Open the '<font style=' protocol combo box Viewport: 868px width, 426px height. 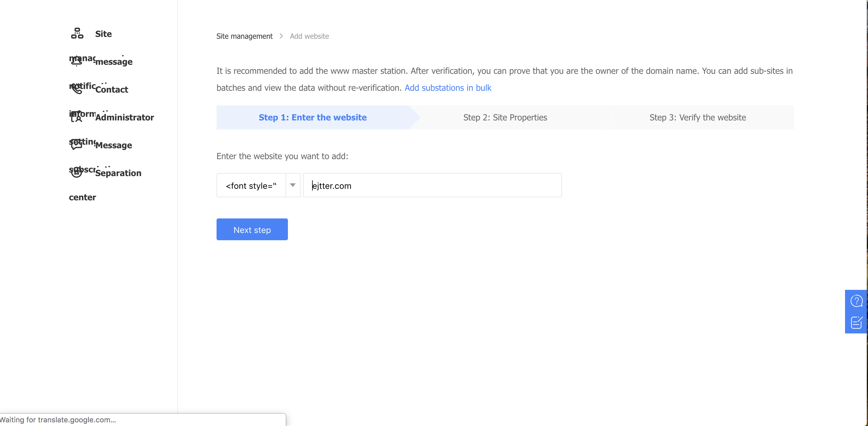coord(251,185)
